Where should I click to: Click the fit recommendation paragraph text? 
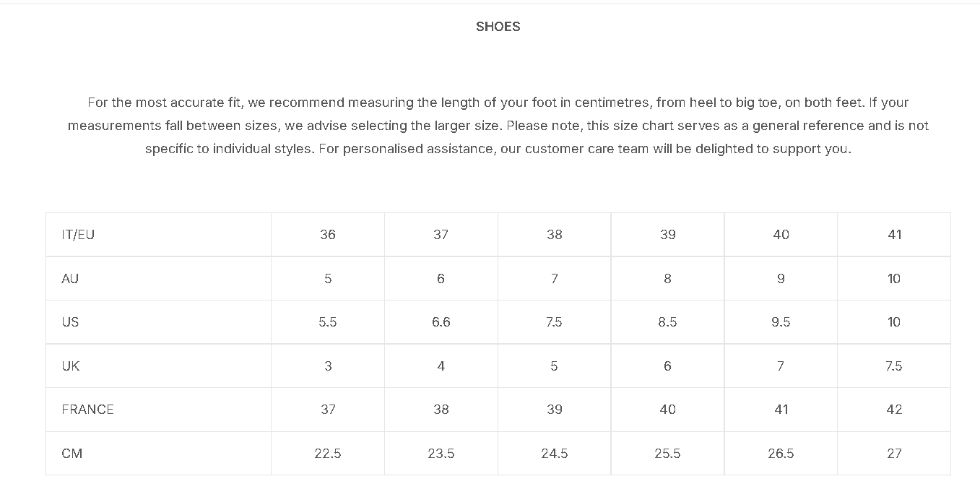pyautogui.click(x=498, y=126)
